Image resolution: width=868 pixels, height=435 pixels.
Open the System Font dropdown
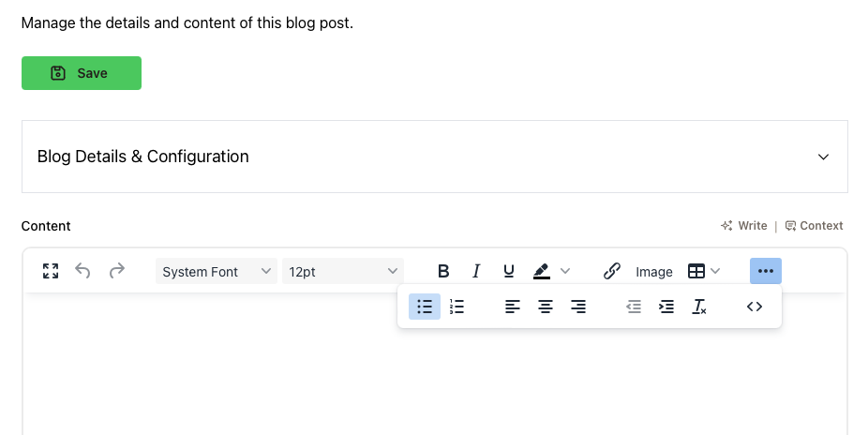[x=217, y=272]
